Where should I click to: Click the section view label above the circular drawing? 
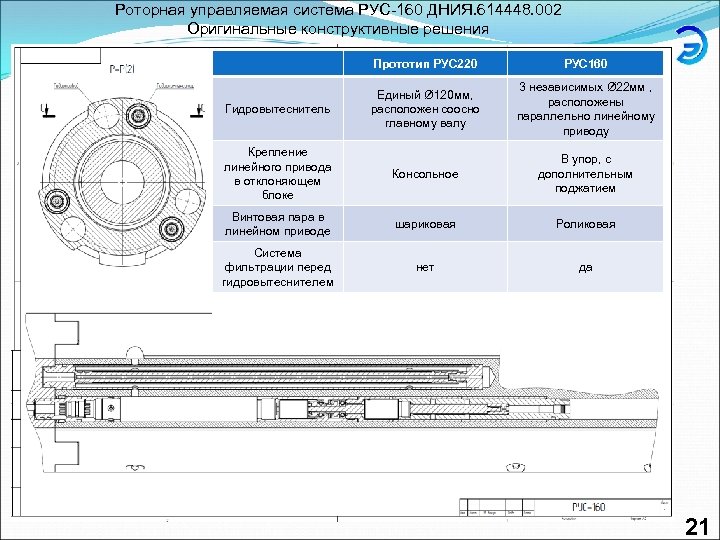click(x=122, y=69)
